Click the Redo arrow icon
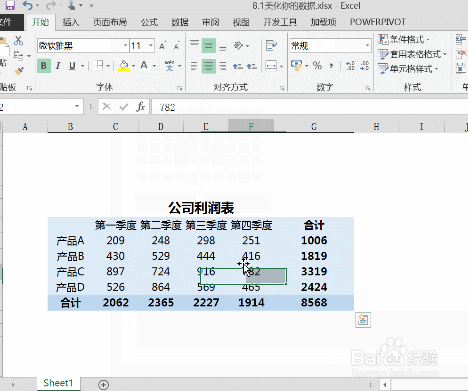The height and width of the screenshot is (391, 468). point(51,5)
